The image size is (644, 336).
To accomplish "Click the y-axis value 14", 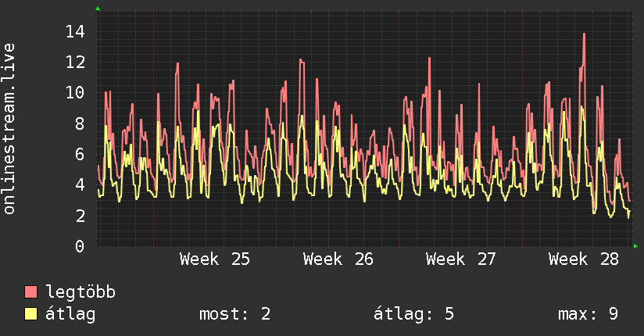I will 76,31.
